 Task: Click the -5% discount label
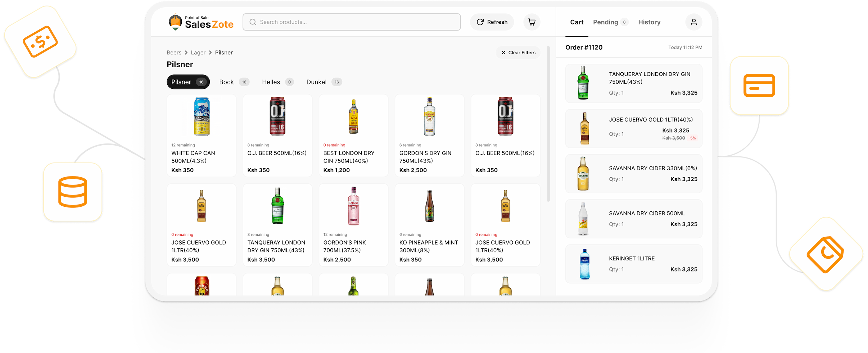pos(692,138)
